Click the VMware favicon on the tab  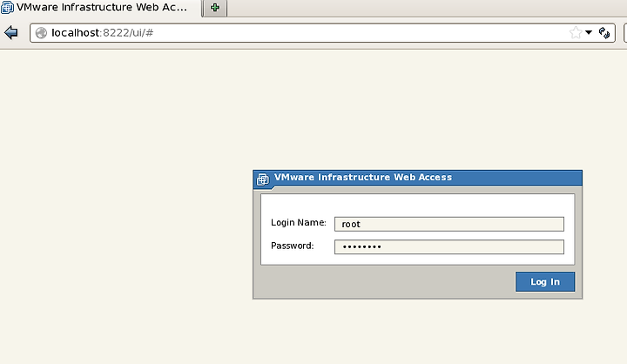coord(7,8)
